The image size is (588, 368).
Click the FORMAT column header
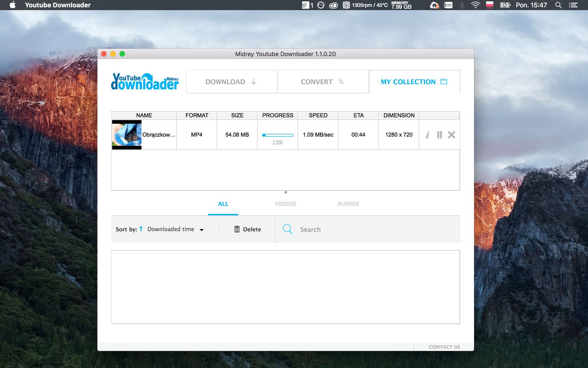tap(197, 115)
